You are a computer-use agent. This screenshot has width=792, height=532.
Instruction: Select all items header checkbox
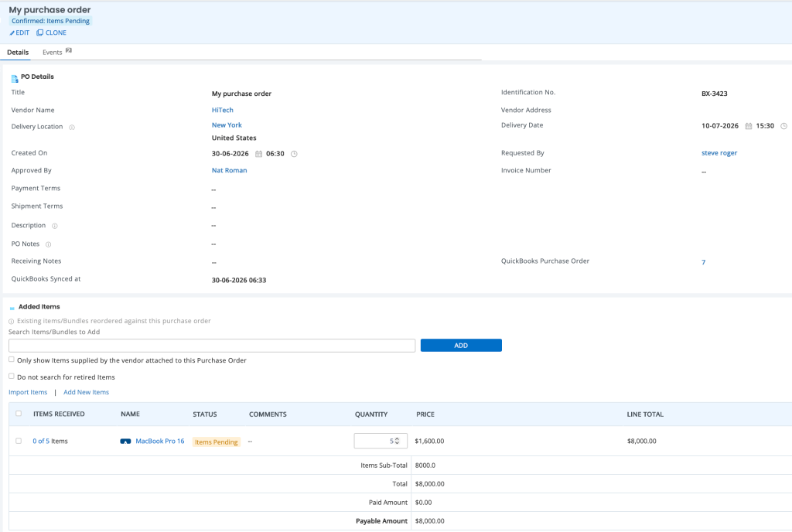[x=19, y=414]
